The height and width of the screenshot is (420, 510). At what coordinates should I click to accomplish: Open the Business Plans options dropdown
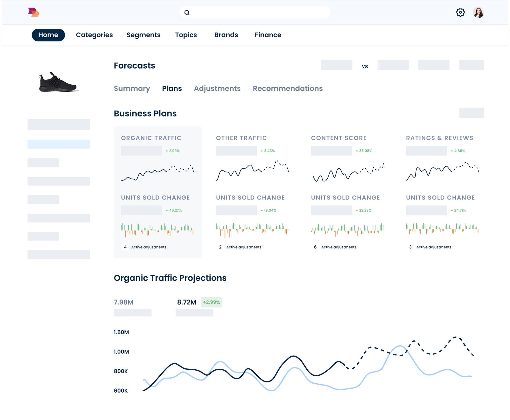click(471, 113)
